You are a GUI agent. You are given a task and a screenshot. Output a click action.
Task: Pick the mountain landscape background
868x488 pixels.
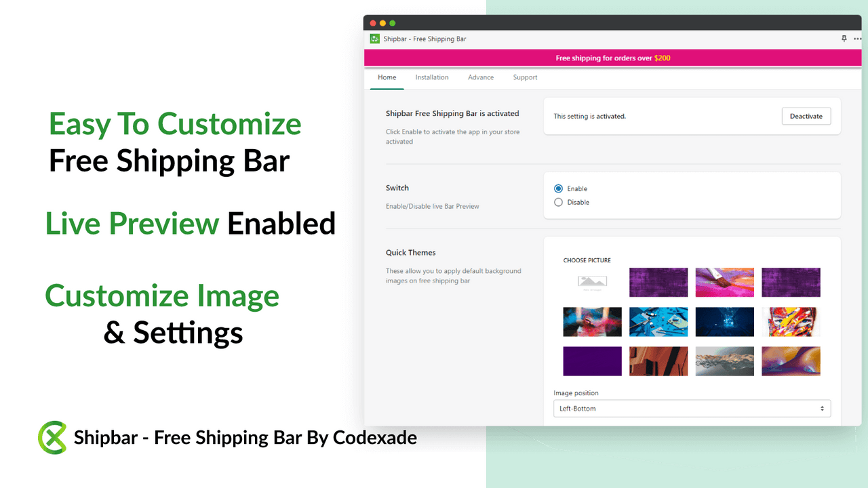point(724,361)
